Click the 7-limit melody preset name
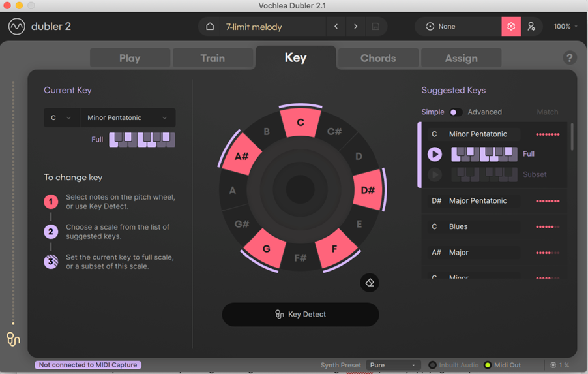The image size is (588, 374). 254,27
